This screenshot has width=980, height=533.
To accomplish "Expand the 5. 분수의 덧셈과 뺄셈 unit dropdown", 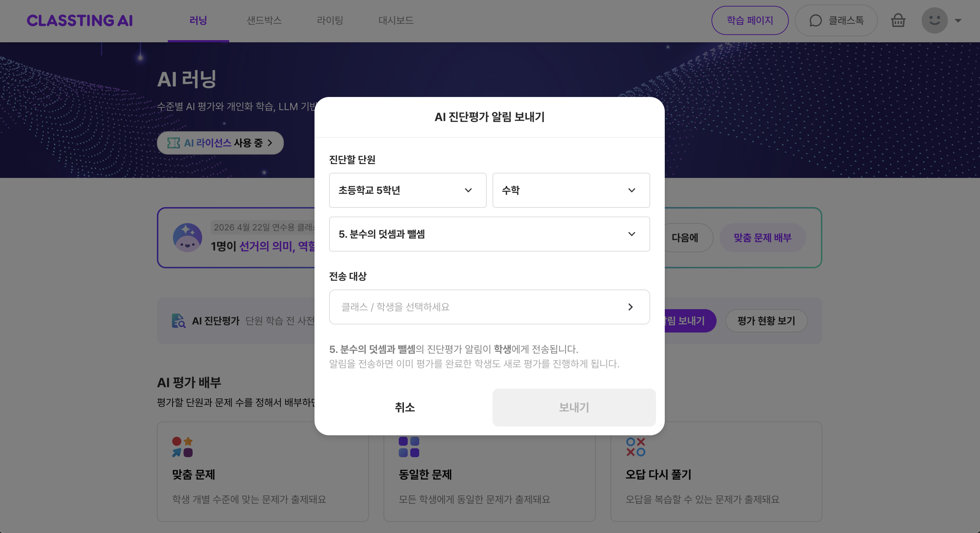I will (x=489, y=234).
